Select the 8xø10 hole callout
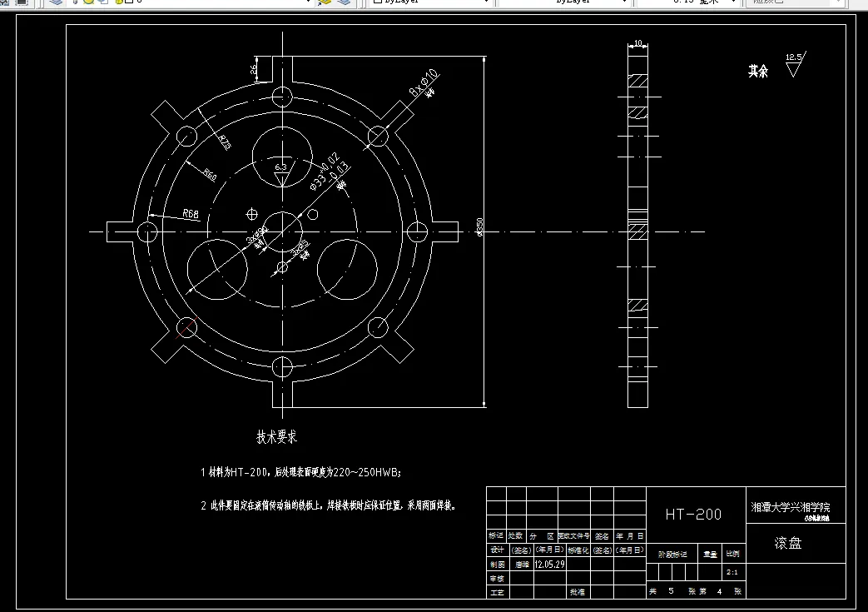The height and width of the screenshot is (612, 868). 424,83
